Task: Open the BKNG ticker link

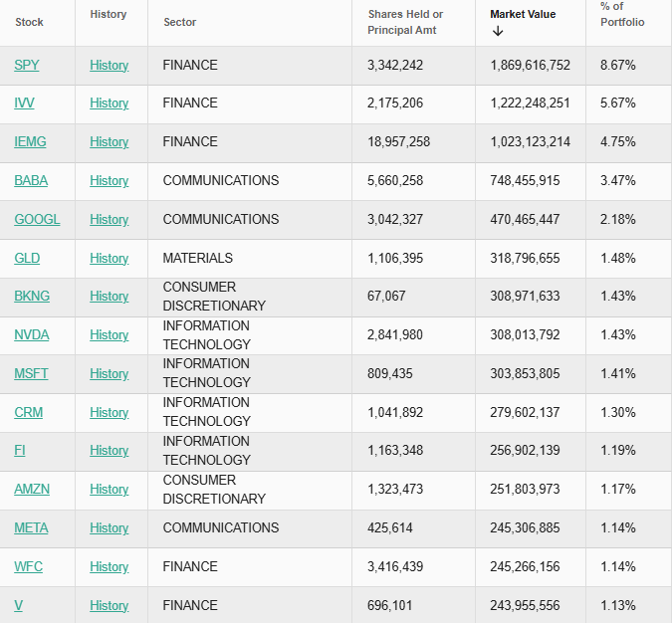Action: pyautogui.click(x=32, y=297)
